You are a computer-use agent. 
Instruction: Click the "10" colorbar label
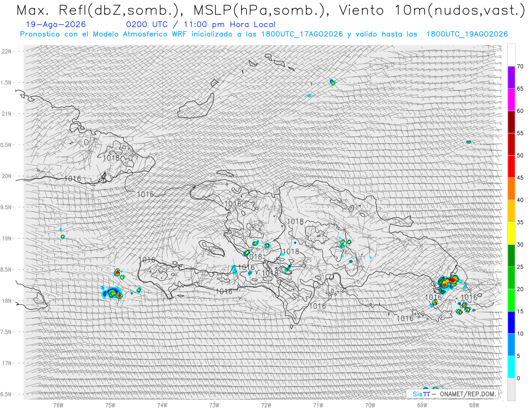click(520, 333)
